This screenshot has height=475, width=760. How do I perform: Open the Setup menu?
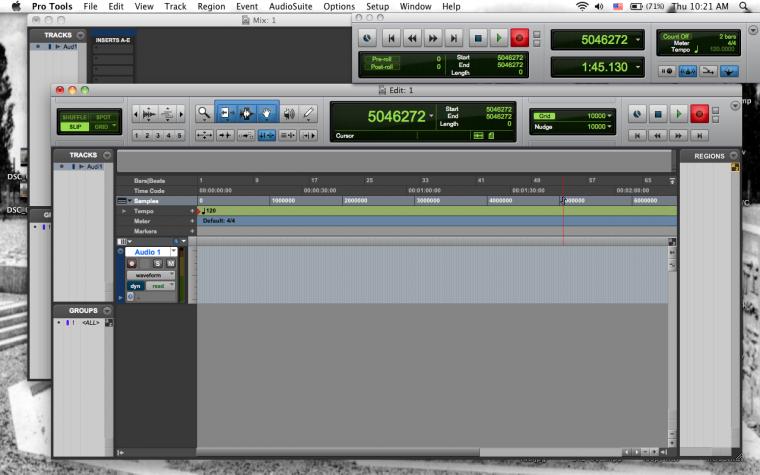tap(377, 6)
